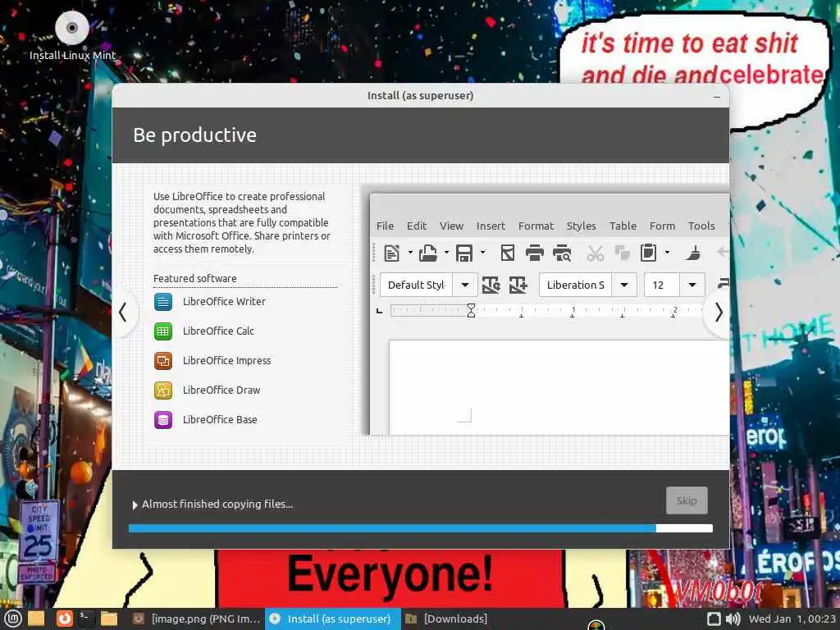Screen dimensions: 840x630
Task: Select the Install (as superuser) taskbar entry
Action: tap(333, 619)
